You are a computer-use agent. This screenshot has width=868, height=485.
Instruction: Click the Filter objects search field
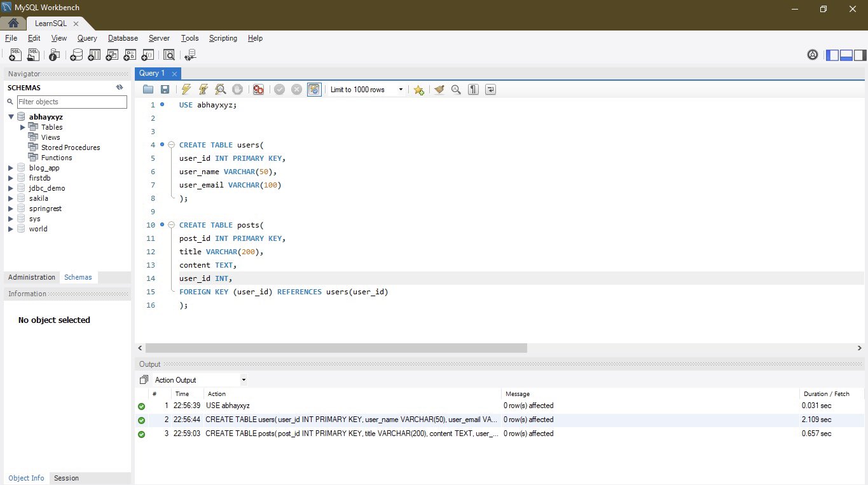71,102
